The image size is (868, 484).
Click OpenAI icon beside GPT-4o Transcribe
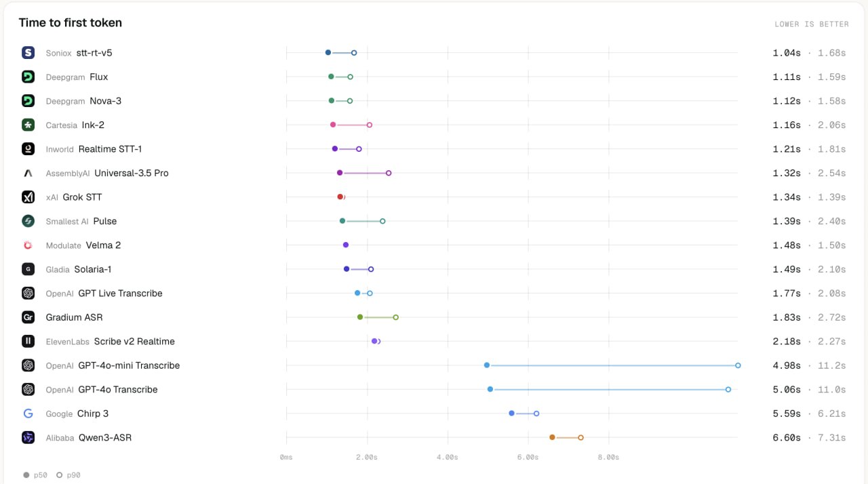tap(28, 390)
